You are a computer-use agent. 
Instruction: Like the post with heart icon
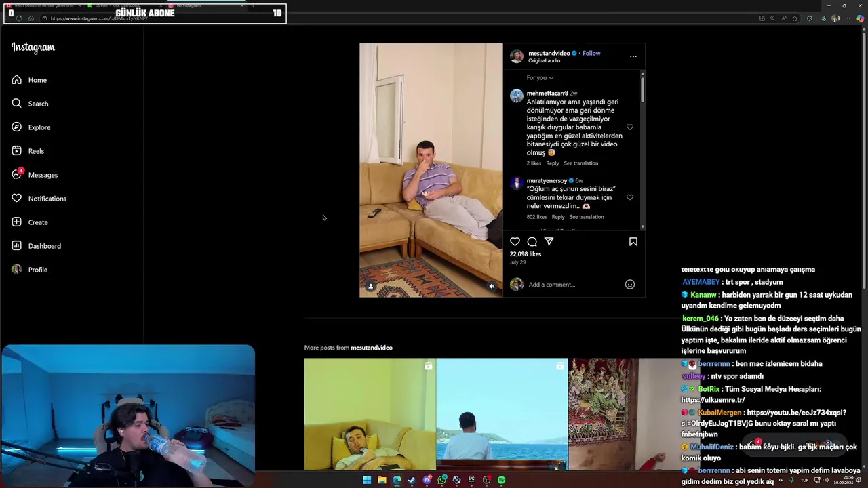point(515,242)
